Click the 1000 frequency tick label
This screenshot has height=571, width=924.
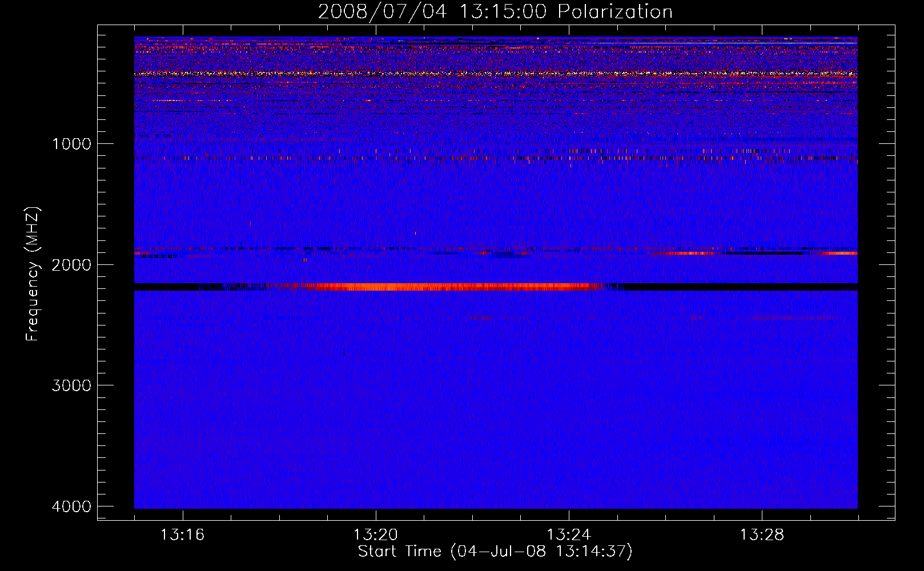click(72, 144)
